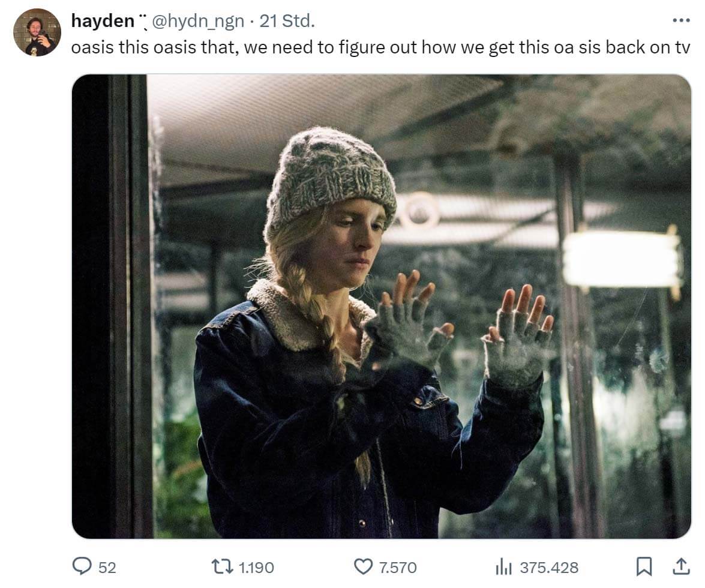Click the tweet text about oasis
This screenshot has width=705, height=588.
[380, 47]
